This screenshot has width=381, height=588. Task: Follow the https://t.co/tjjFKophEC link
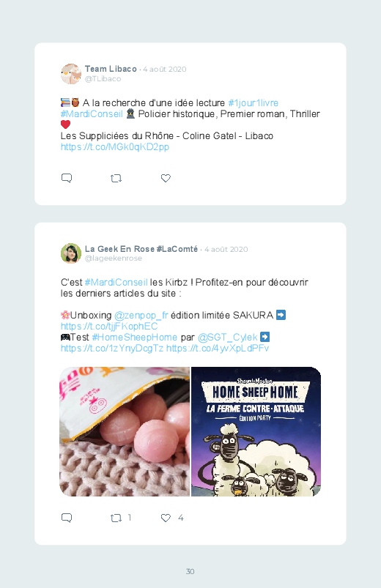point(109,327)
